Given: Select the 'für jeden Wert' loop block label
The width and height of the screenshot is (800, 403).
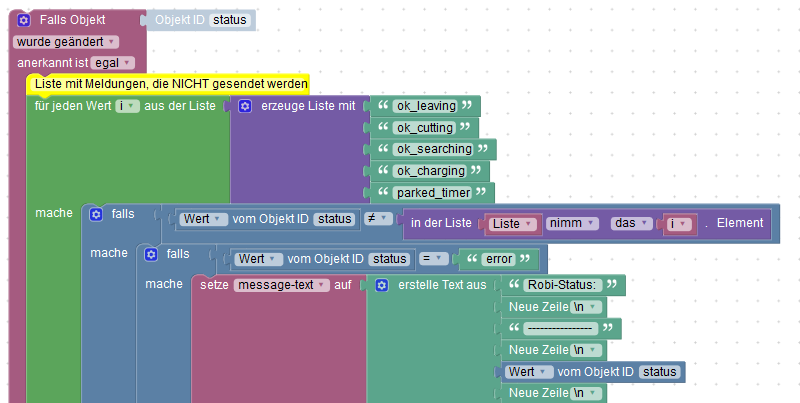Looking at the screenshot, I should [73, 106].
